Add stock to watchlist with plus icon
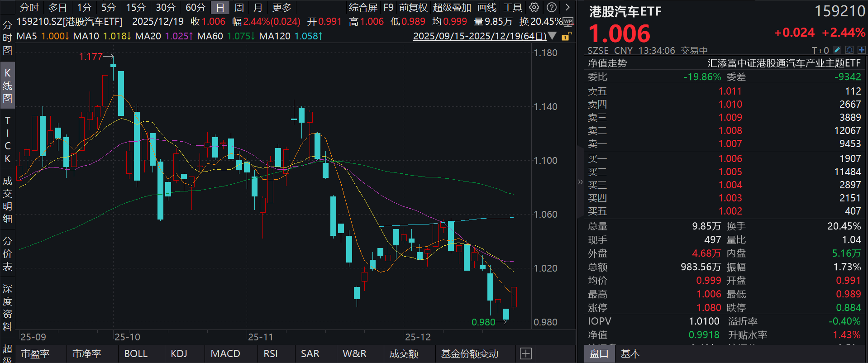868x363 pixels. 861,50
